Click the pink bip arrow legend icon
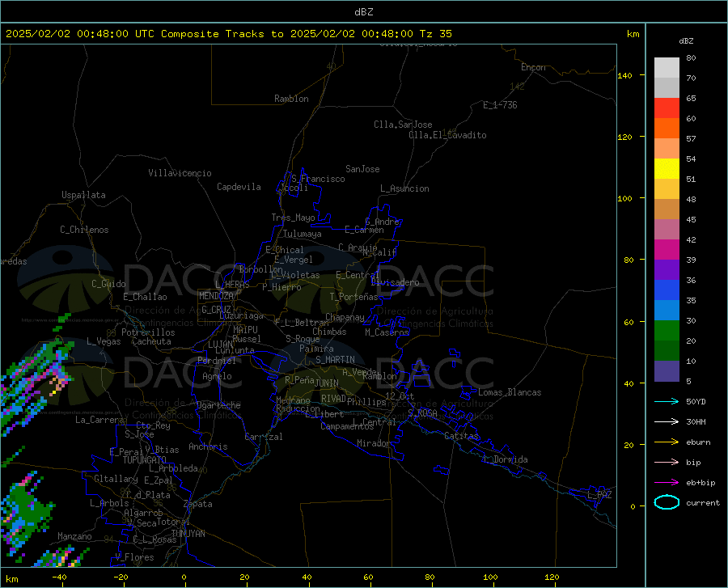The height and width of the screenshot is (588, 728). [667, 463]
